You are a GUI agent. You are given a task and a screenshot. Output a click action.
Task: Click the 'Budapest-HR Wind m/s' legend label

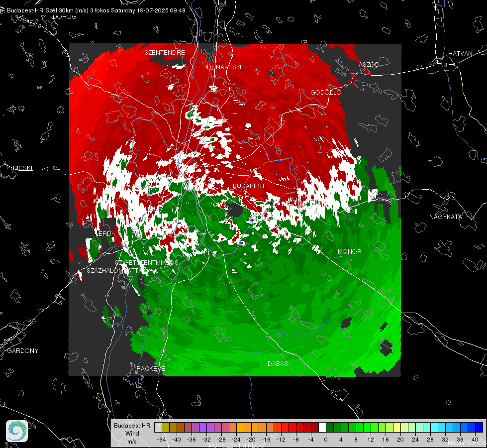(132, 433)
